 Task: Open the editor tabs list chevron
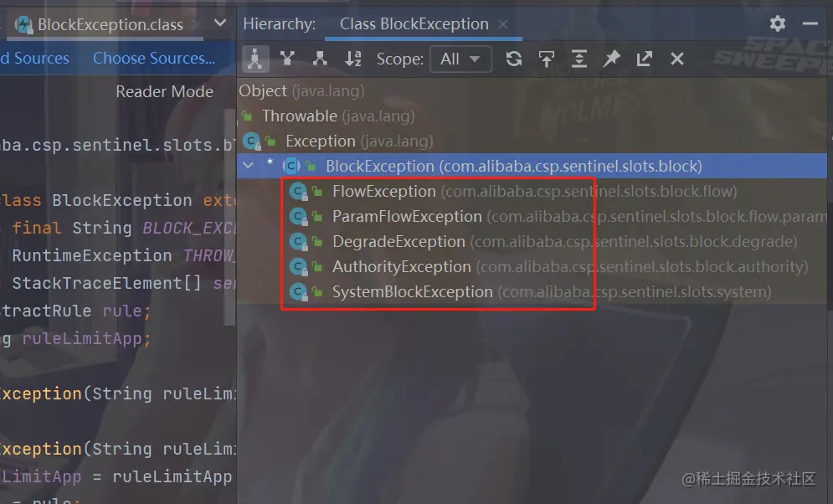pyautogui.click(x=220, y=23)
